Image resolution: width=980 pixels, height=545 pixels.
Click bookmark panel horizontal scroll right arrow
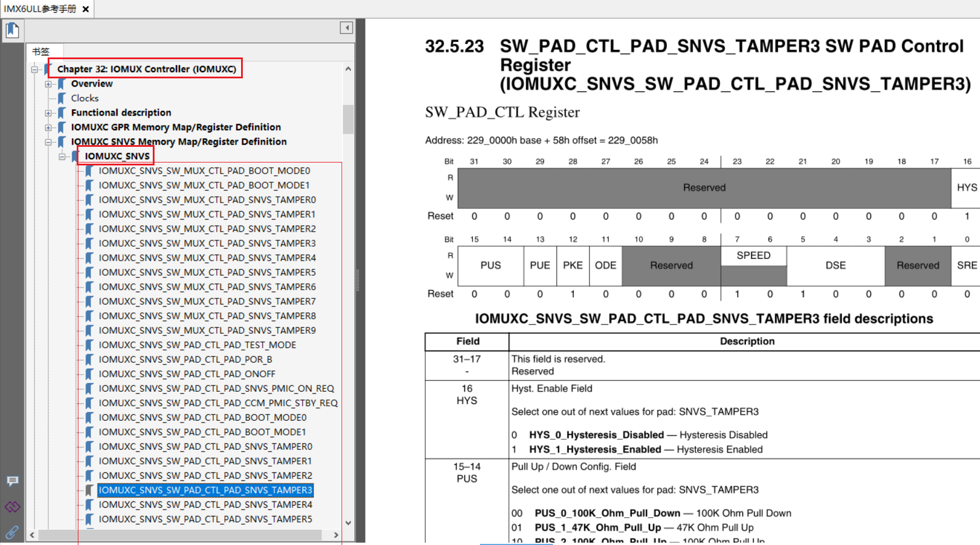point(336,535)
